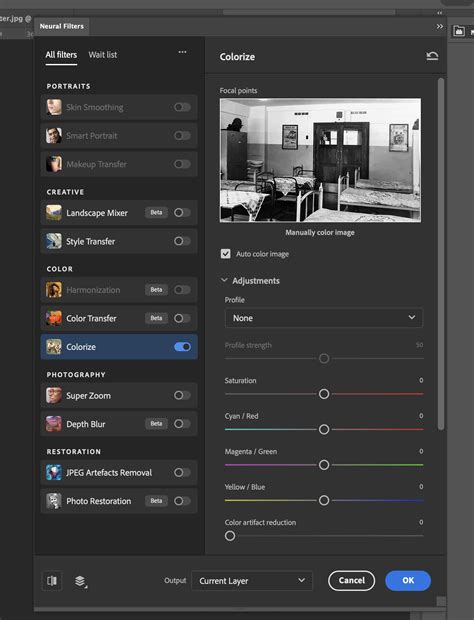Click the layer preview stack icon
Viewport: 474px width, 620px height.
(x=81, y=581)
